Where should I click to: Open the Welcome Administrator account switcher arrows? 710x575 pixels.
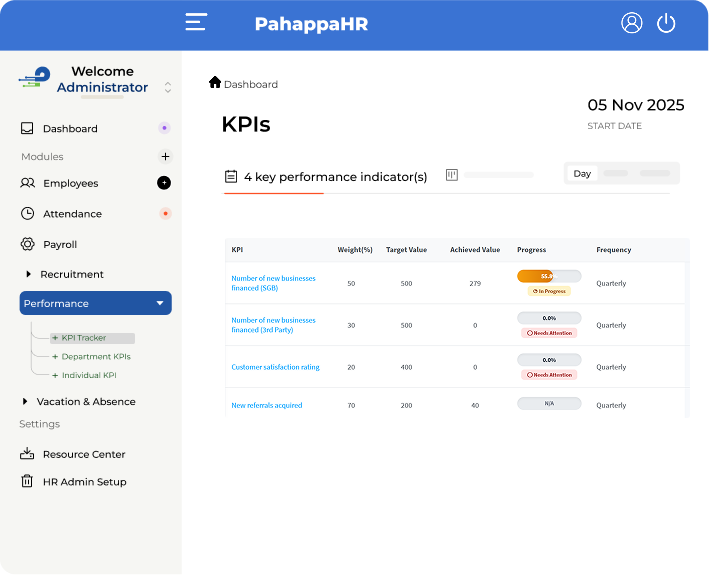click(x=168, y=88)
